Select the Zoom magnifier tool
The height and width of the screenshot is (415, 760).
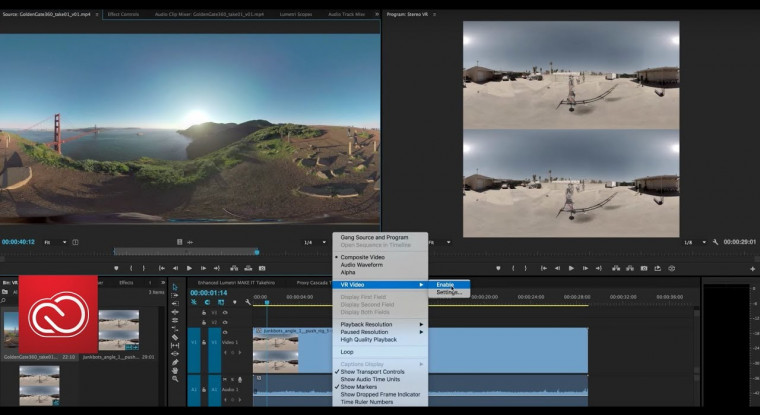coord(175,379)
